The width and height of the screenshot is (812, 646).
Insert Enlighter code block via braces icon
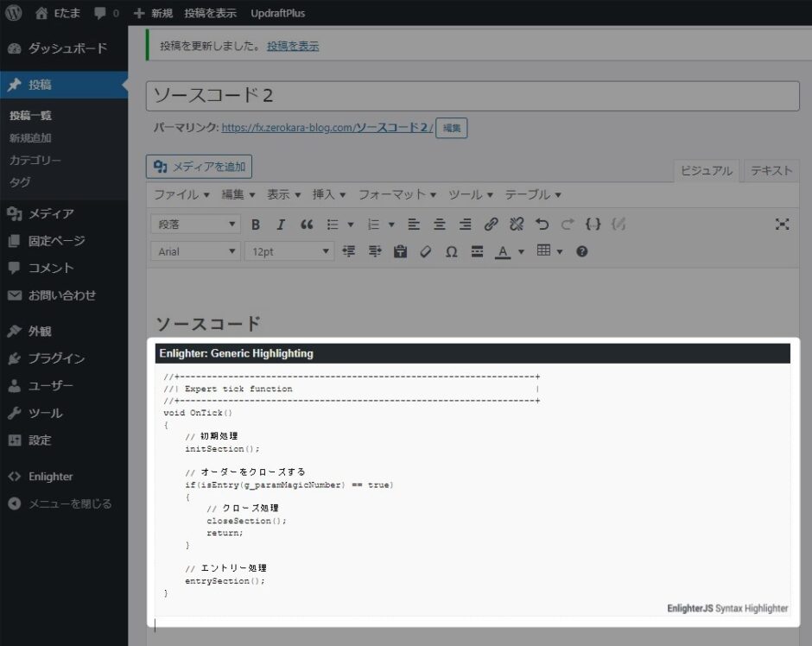(x=593, y=225)
